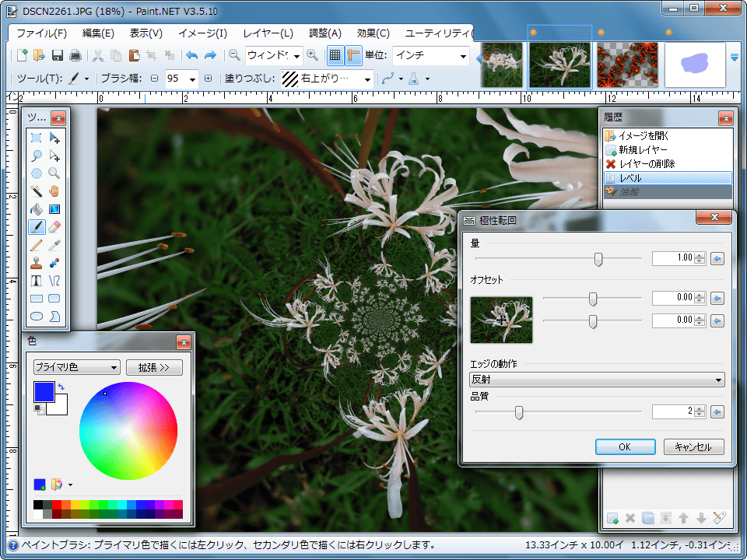Expand the エッジの動作 dropdown showing 反射

pyautogui.click(x=597, y=380)
